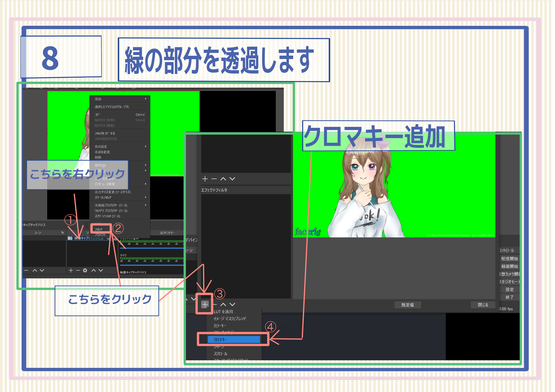
Task: Choose 名前を変更 in the context menu
Action: [102, 152]
